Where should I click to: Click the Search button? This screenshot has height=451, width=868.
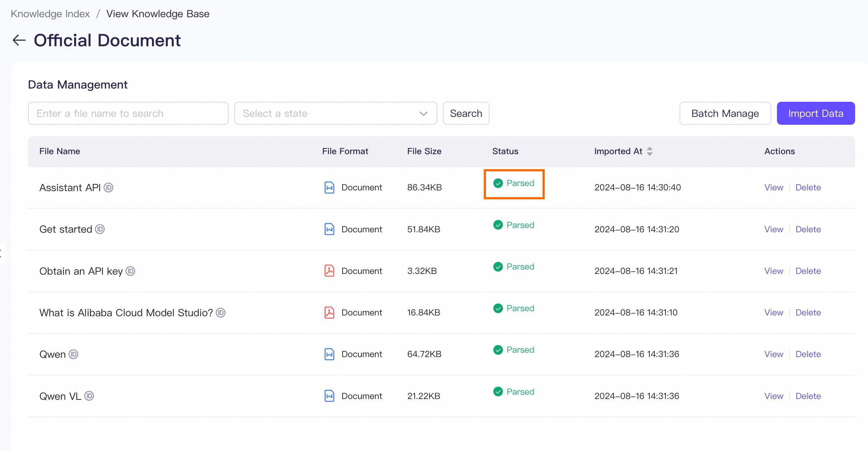click(x=466, y=113)
